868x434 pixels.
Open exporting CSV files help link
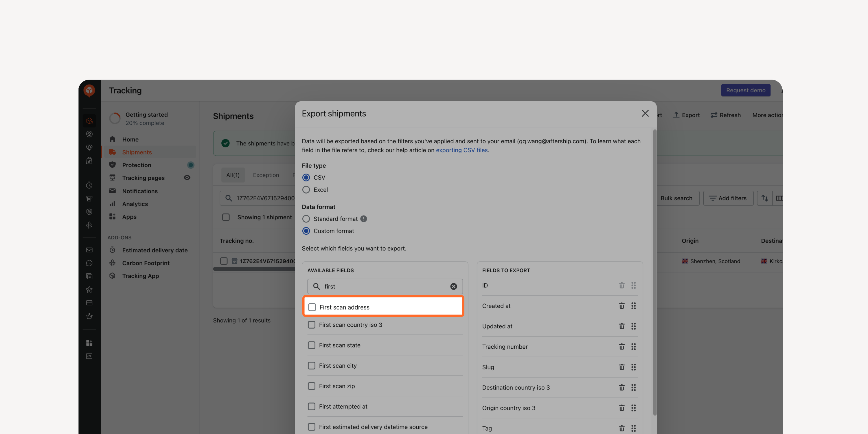click(461, 150)
